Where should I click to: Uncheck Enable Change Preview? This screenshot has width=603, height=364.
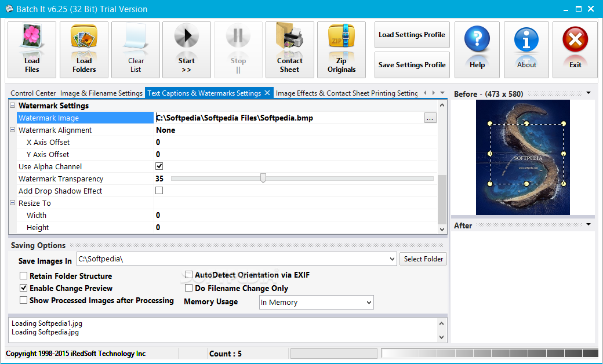tap(23, 288)
